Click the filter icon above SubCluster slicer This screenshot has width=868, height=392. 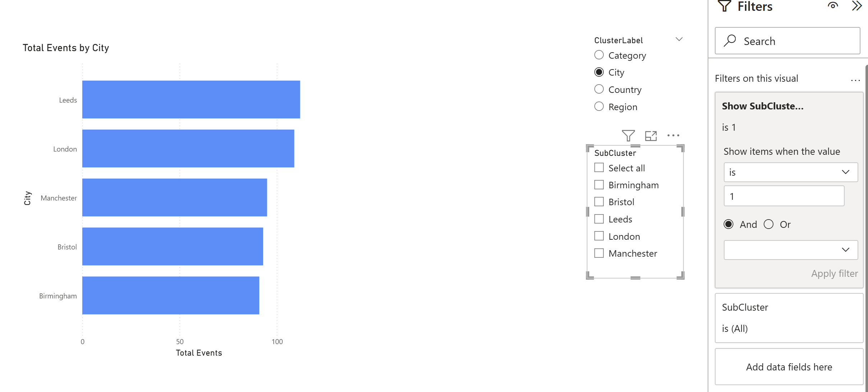click(x=628, y=136)
